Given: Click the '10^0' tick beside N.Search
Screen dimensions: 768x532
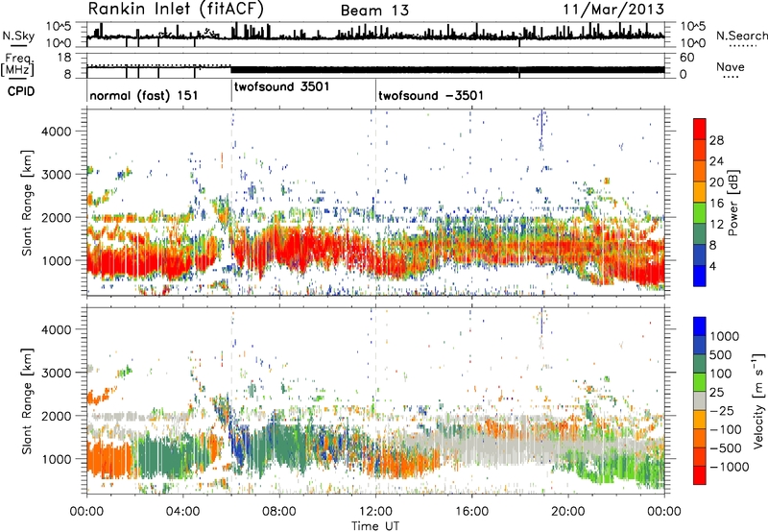Looking at the screenshot, I should [692, 43].
